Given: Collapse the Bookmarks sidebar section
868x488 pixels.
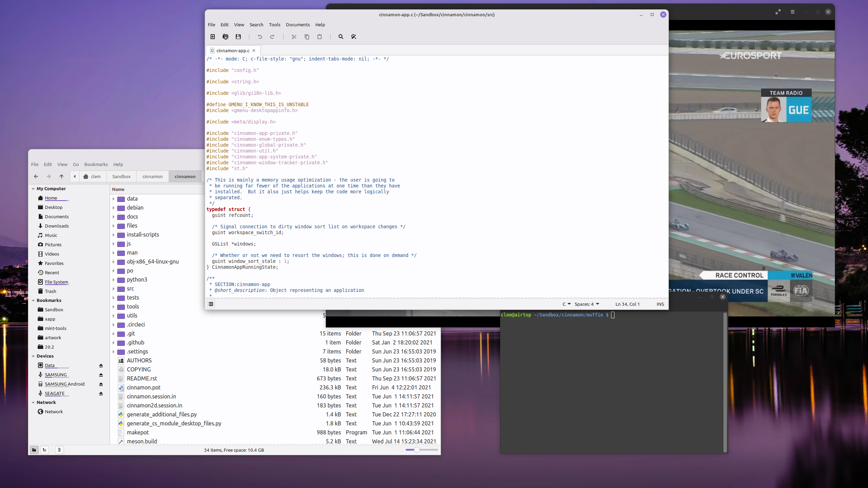Looking at the screenshot, I should [x=33, y=301].
